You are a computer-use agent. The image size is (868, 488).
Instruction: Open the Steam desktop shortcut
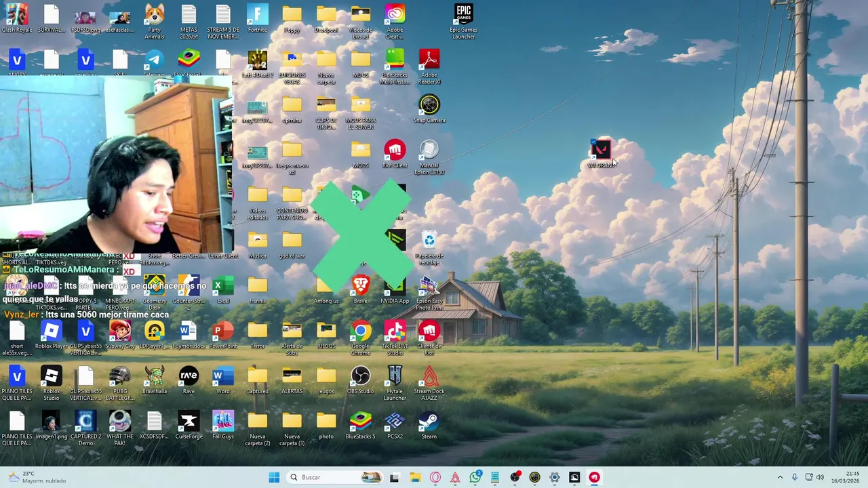429,425
